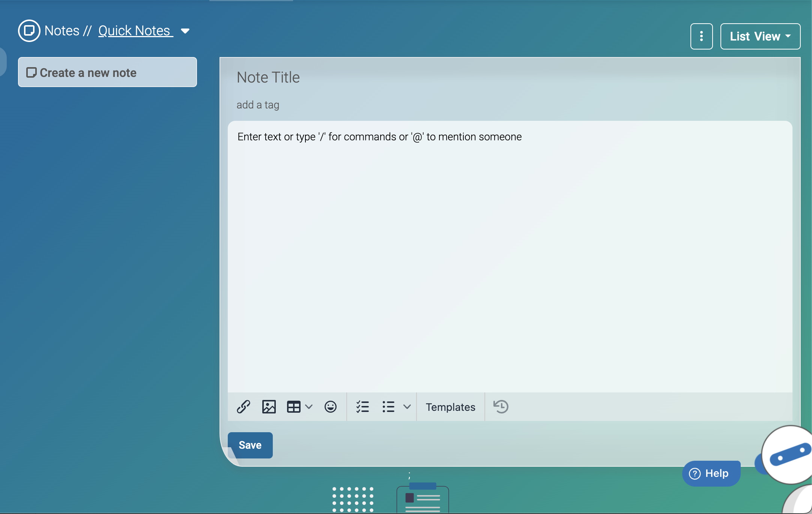Click the bullet list icon
Image resolution: width=812 pixels, height=514 pixels.
tap(389, 406)
